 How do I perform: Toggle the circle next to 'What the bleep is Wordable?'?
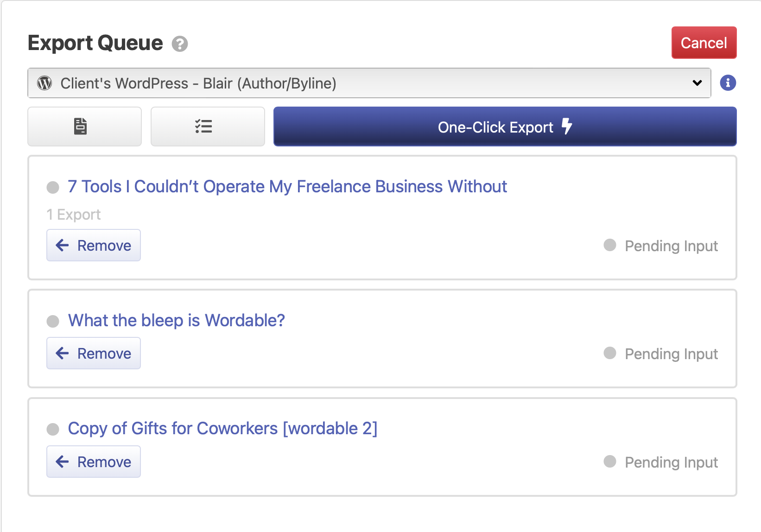(x=52, y=320)
